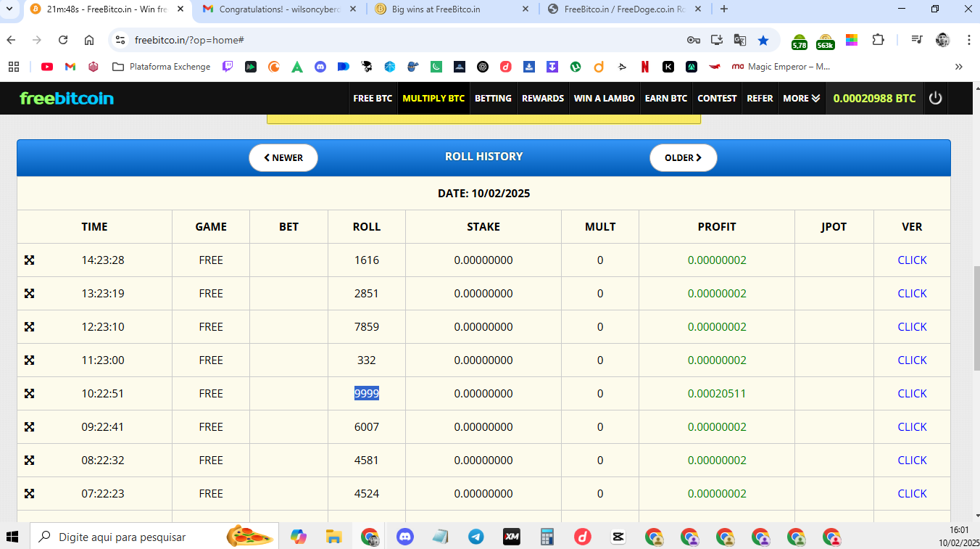980x549 pixels.
Task: Open Chrome profile avatar
Action: pos(943,40)
